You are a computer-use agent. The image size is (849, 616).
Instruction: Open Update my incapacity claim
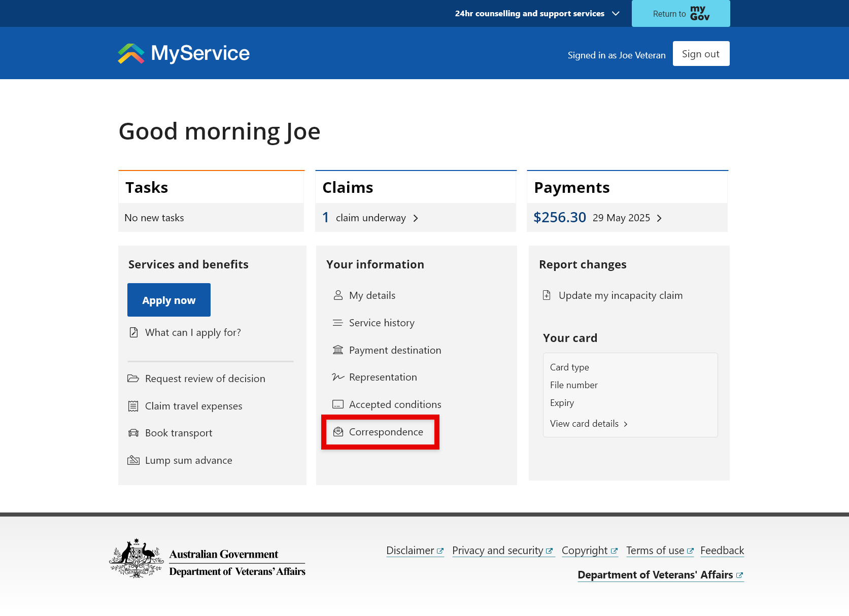click(620, 295)
